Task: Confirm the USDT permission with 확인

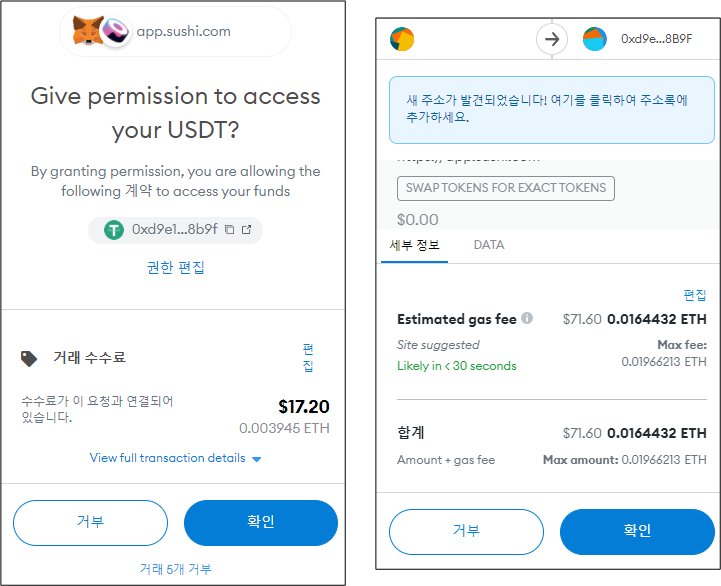Action: click(261, 523)
